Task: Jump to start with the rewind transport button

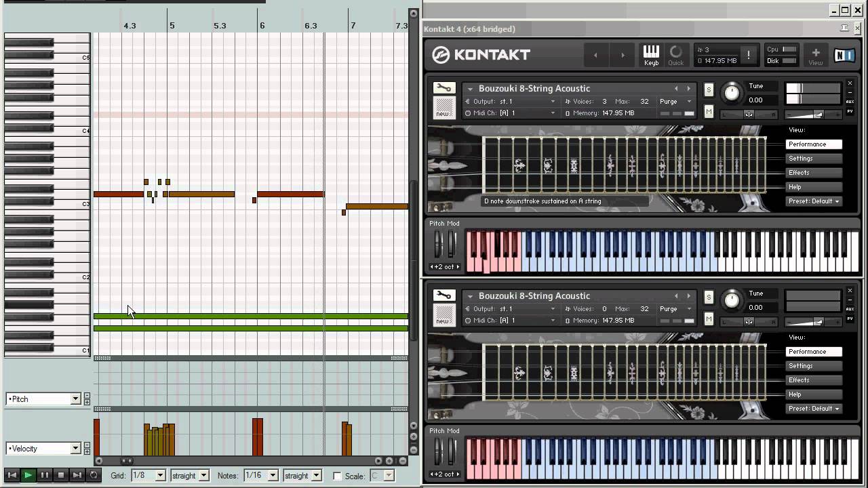Action: point(12,475)
